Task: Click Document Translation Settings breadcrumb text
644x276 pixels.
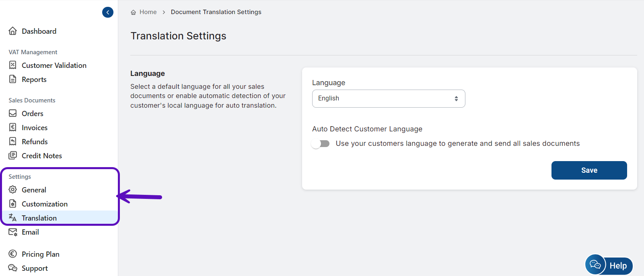Action: click(x=216, y=12)
